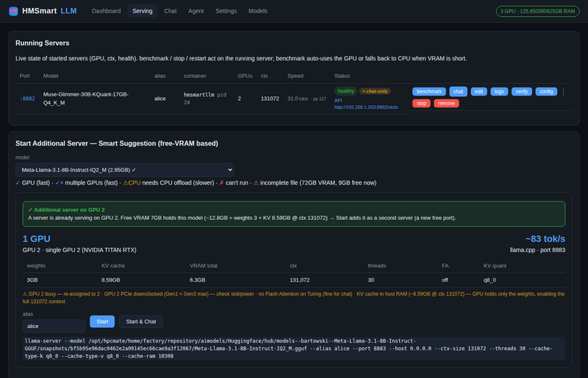
Task: Click the alias input field
Action: pos(54,326)
